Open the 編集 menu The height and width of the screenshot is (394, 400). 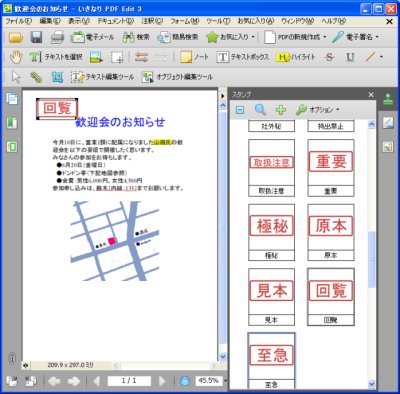click(50, 21)
